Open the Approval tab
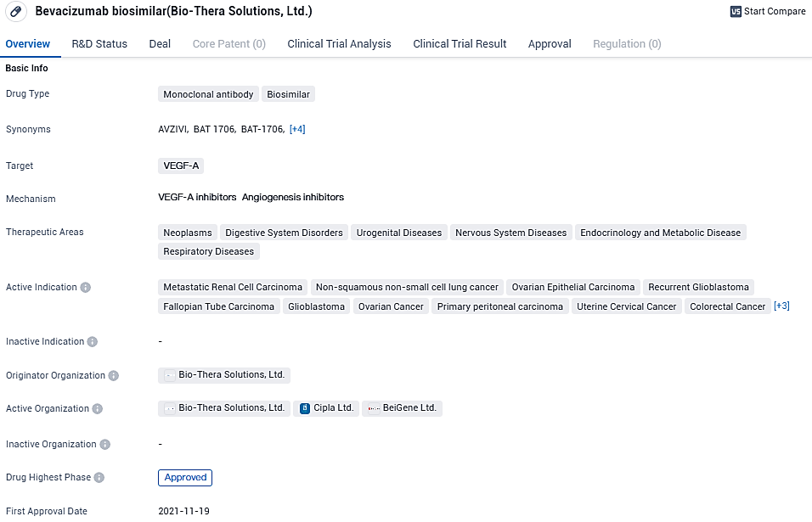This screenshot has width=812, height=522. click(x=550, y=44)
